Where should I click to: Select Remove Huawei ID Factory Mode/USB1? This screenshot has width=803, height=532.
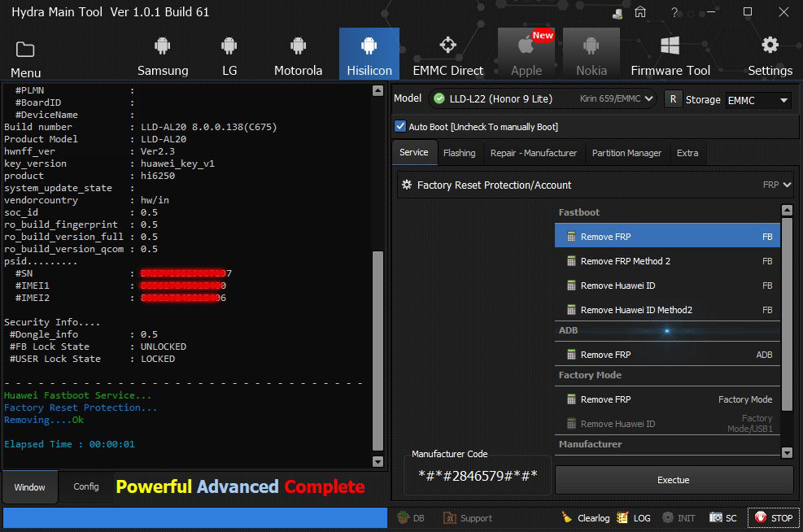click(667, 424)
